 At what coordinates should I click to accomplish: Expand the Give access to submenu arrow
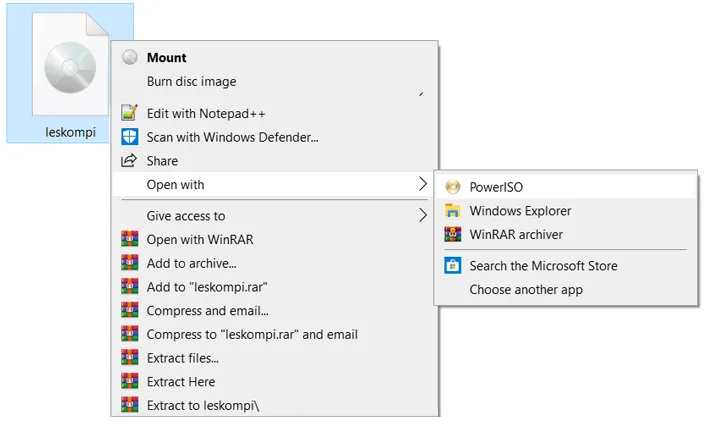(423, 215)
